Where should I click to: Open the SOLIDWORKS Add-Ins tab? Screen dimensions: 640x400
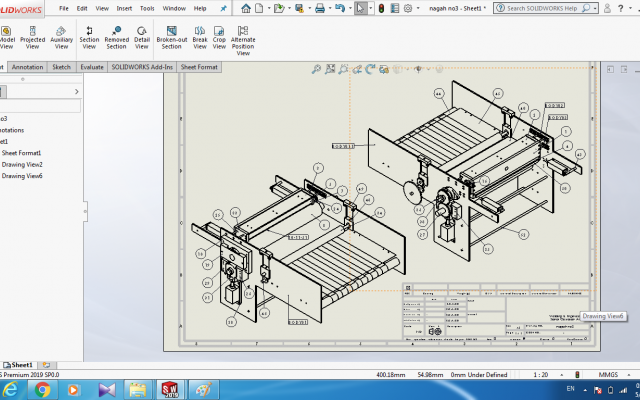(x=142, y=67)
